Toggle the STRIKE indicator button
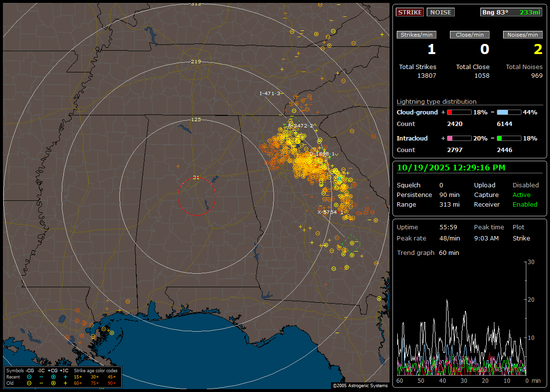 click(410, 12)
